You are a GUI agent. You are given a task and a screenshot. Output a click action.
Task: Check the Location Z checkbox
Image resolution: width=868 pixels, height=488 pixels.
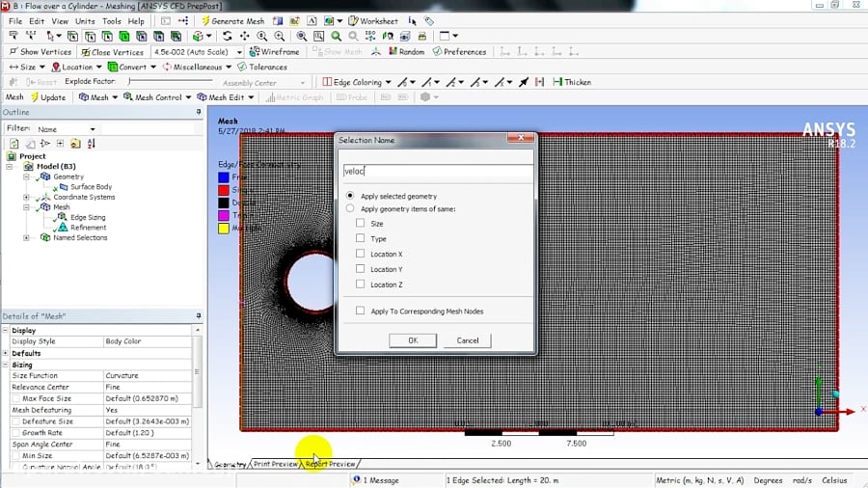[x=361, y=284]
